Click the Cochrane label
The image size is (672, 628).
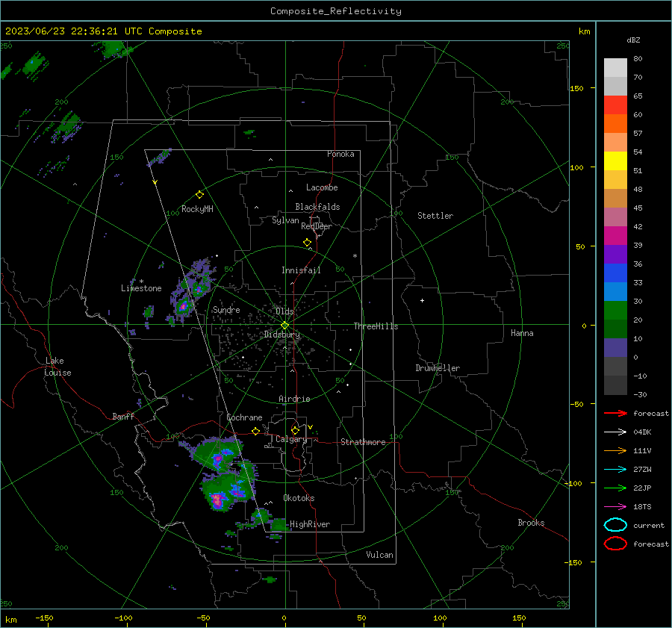click(x=244, y=417)
